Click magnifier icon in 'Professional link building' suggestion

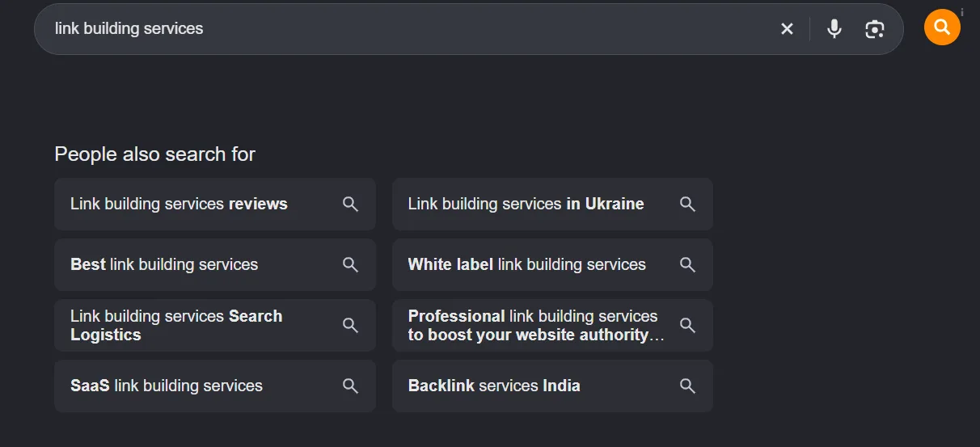[x=687, y=325]
